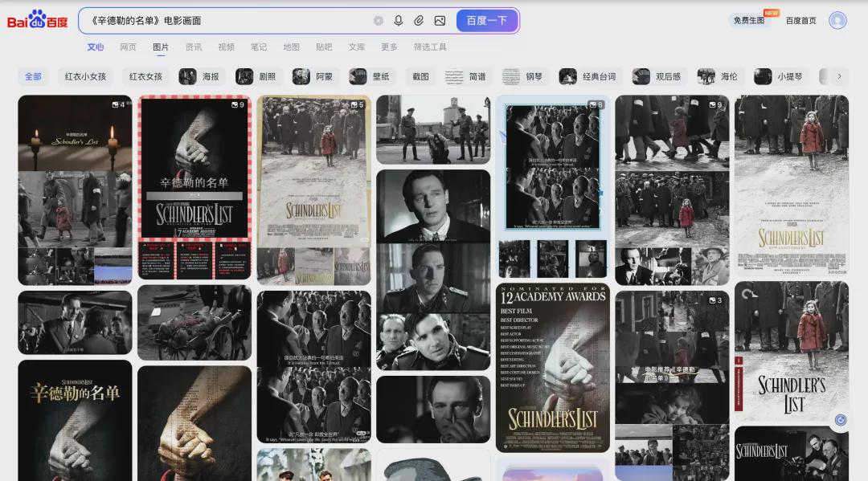868x481 pixels.
Task: Clear the search box text
Action: (x=378, y=20)
